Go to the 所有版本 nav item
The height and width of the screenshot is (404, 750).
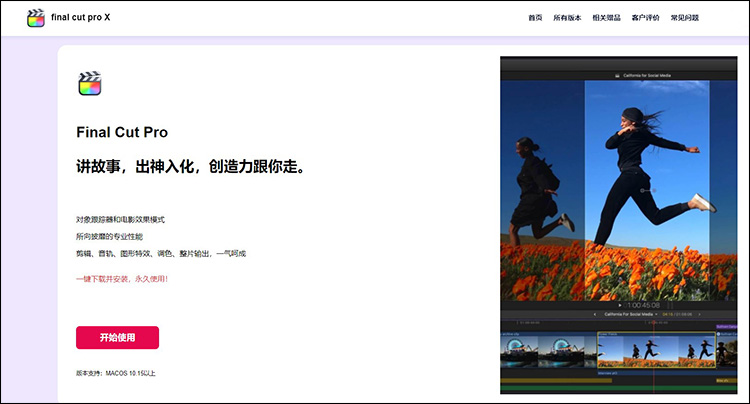[x=567, y=18]
